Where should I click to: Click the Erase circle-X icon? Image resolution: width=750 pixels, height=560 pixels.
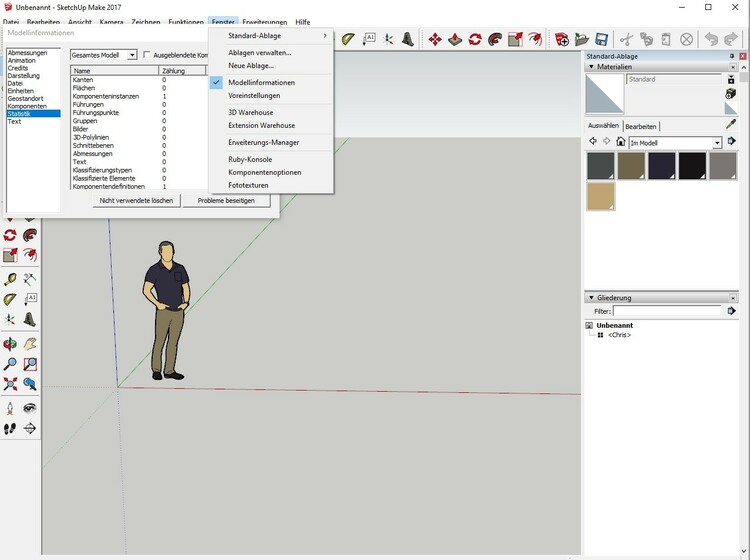(x=686, y=39)
